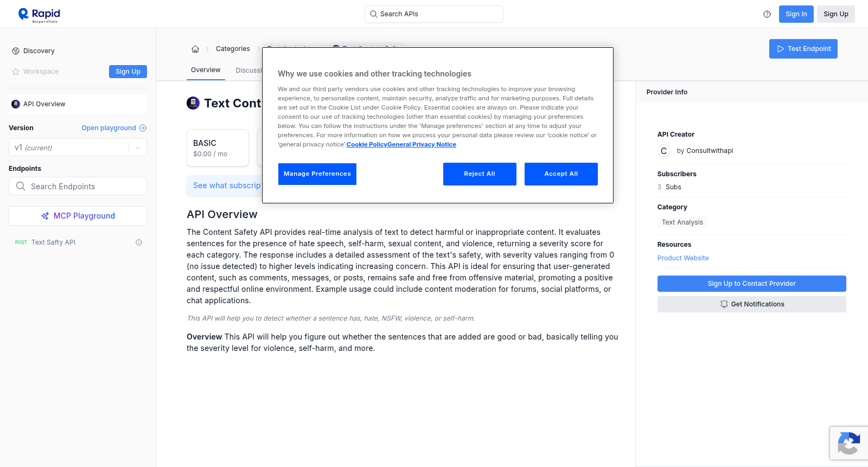The width and height of the screenshot is (868, 467).
Task: Click the Provider Info heading
Action: (667, 92)
